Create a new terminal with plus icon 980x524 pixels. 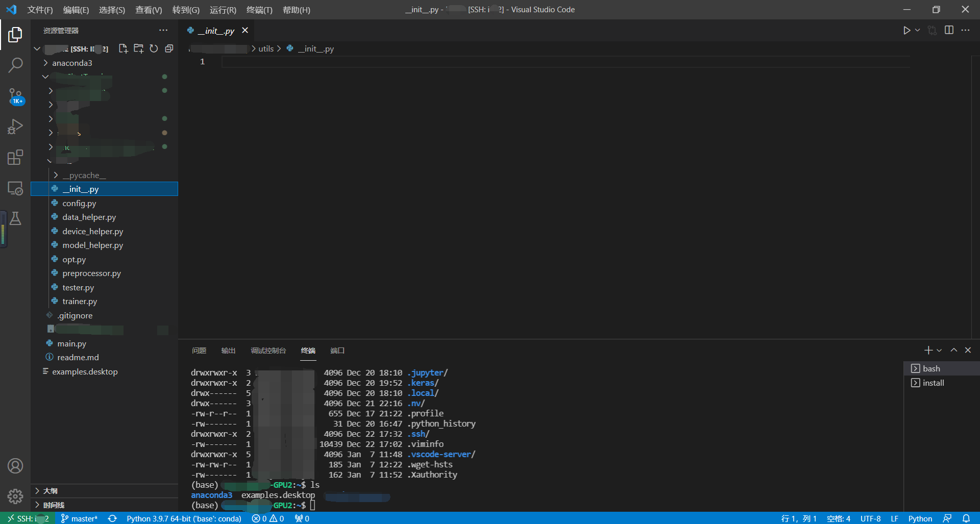point(928,350)
